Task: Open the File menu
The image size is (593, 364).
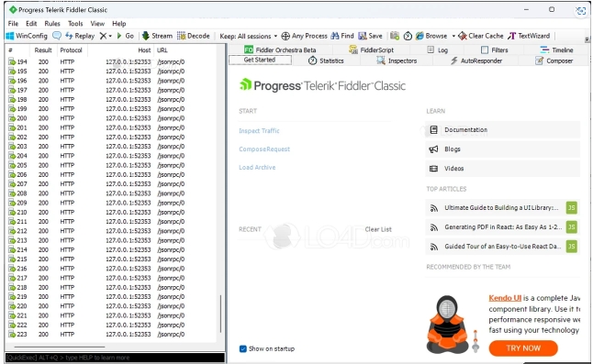Action: (x=13, y=24)
